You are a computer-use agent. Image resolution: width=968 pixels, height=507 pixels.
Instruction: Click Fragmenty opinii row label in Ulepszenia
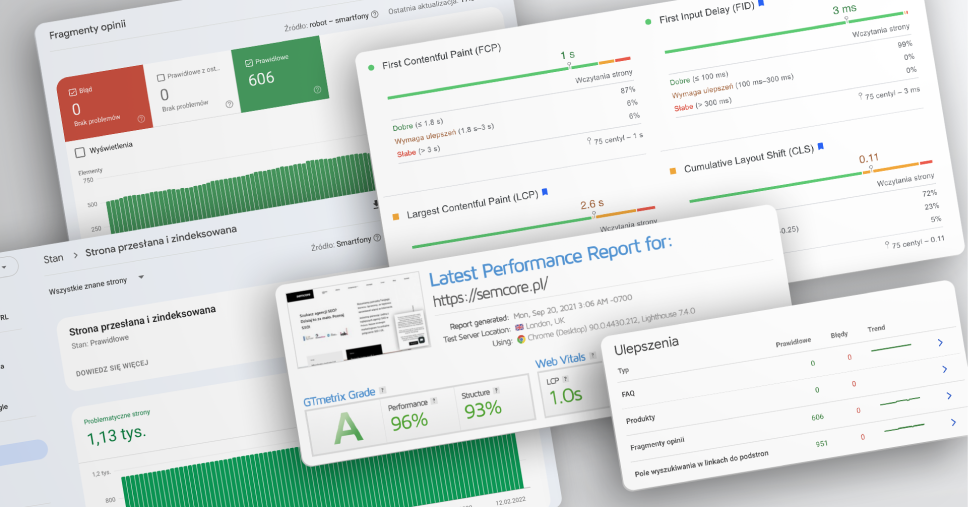click(657, 443)
